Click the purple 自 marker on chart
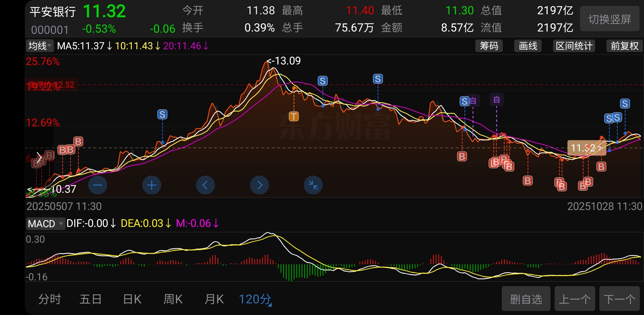Viewport: 644px width, 315px height. [x=497, y=100]
